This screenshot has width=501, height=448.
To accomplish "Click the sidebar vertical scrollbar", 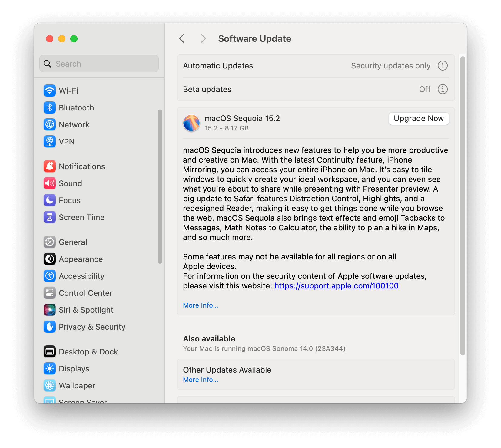I will point(160,186).
